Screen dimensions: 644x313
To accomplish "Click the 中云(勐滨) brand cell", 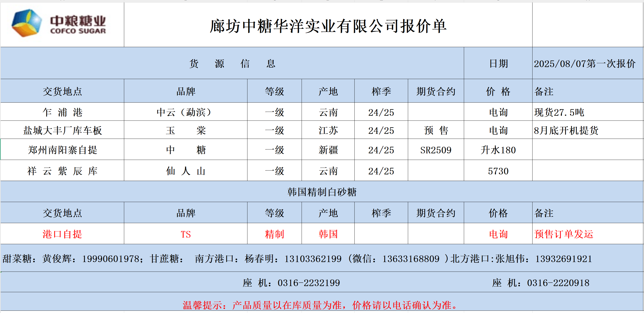I will tap(185, 112).
